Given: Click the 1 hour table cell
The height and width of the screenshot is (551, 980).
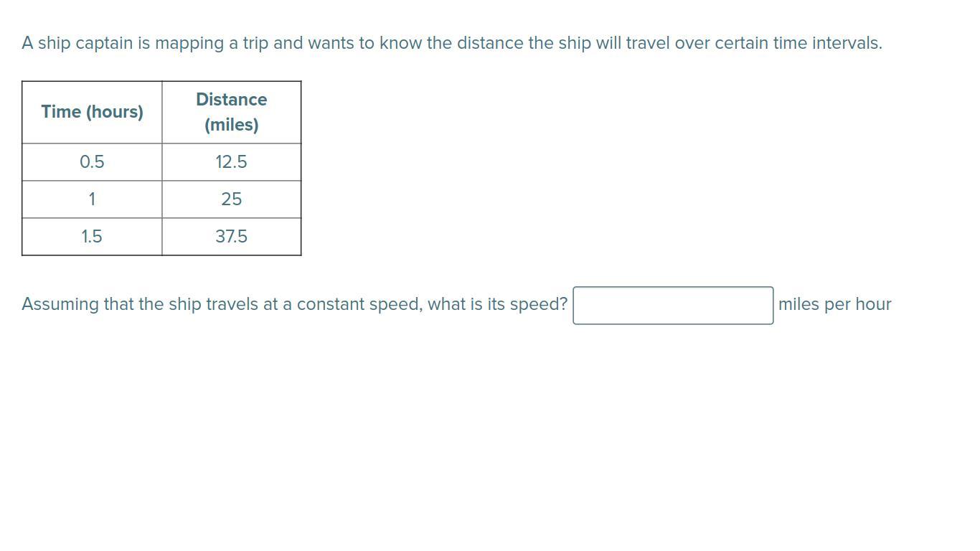Looking at the screenshot, I should [92, 199].
